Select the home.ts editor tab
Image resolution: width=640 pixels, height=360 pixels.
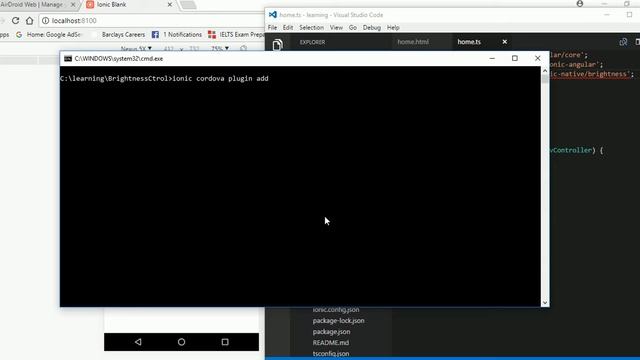pos(469,42)
